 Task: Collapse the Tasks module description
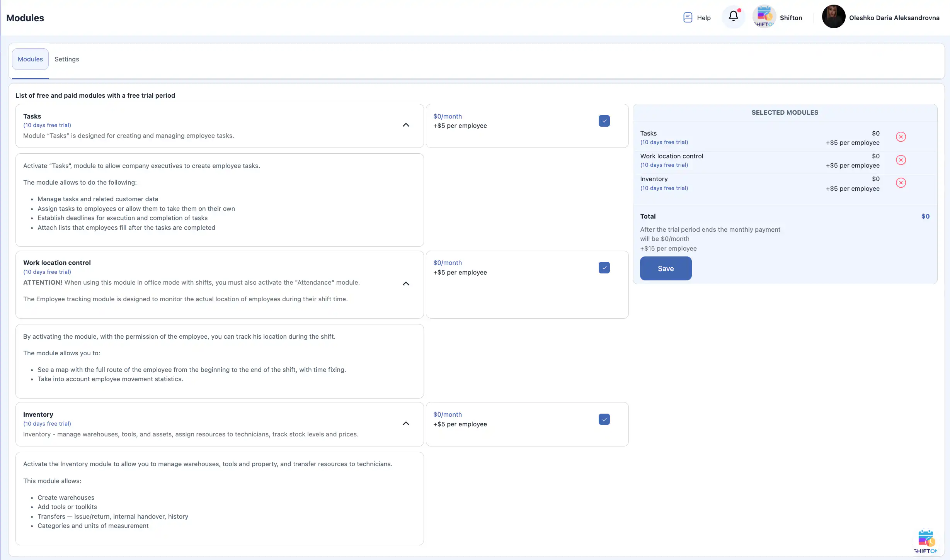click(x=406, y=125)
